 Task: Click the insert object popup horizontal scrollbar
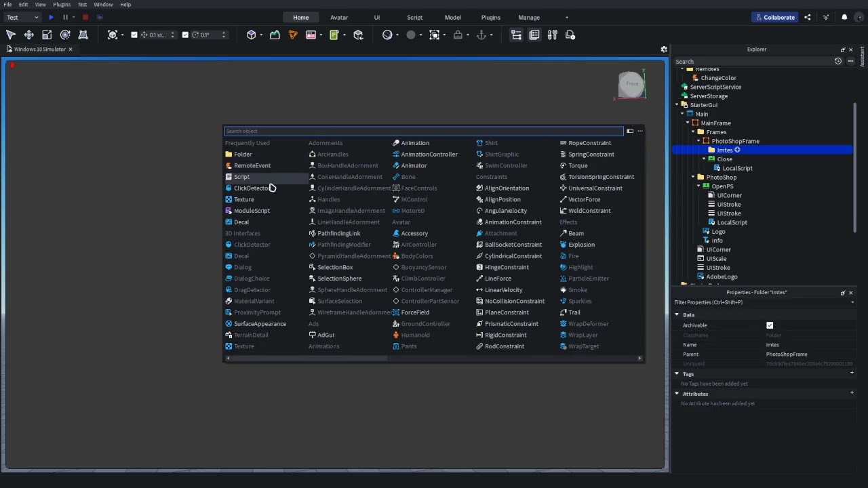coord(308,358)
